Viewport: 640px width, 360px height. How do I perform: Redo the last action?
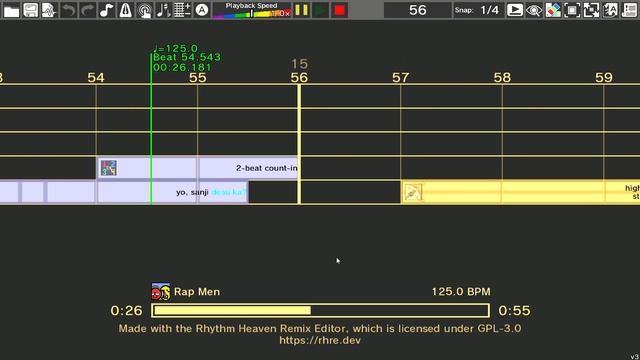tap(87, 10)
